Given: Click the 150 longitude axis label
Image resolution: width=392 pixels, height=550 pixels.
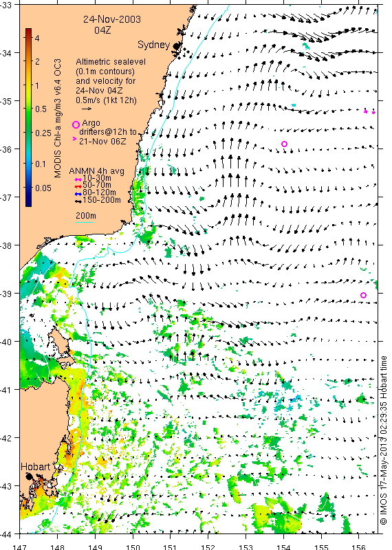Looking at the screenshot, I should click(133, 547).
